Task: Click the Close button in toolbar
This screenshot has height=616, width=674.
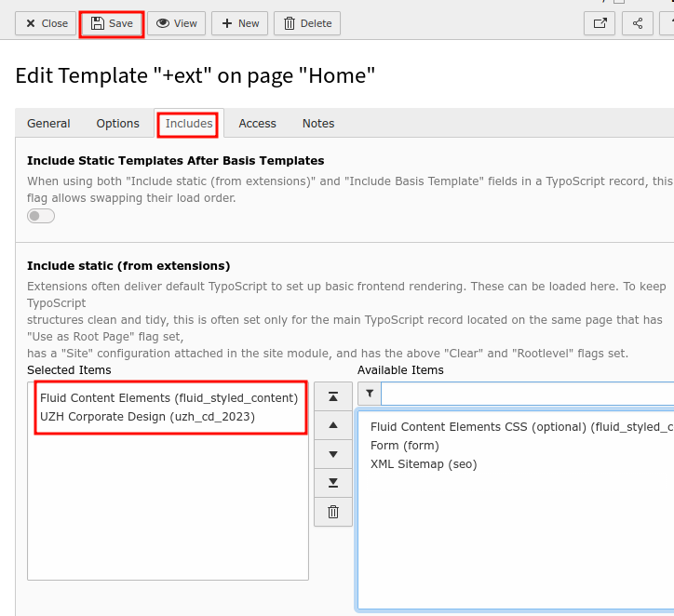Action: 46,23
